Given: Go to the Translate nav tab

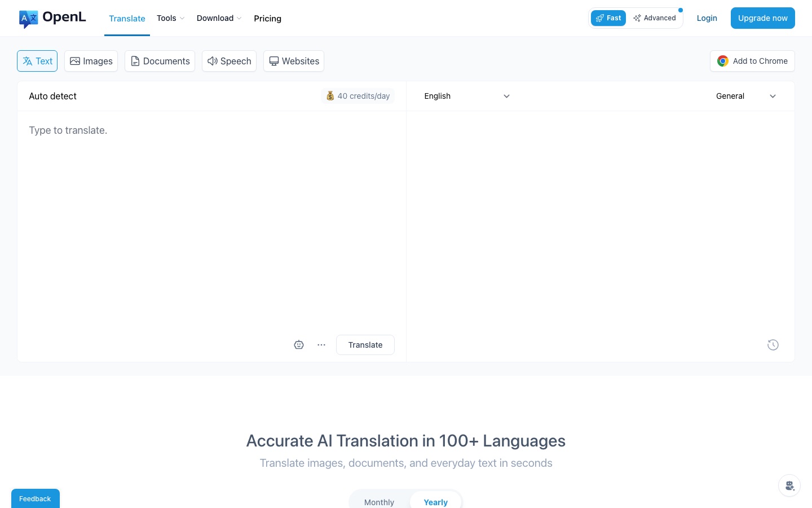Looking at the screenshot, I should [x=127, y=19].
